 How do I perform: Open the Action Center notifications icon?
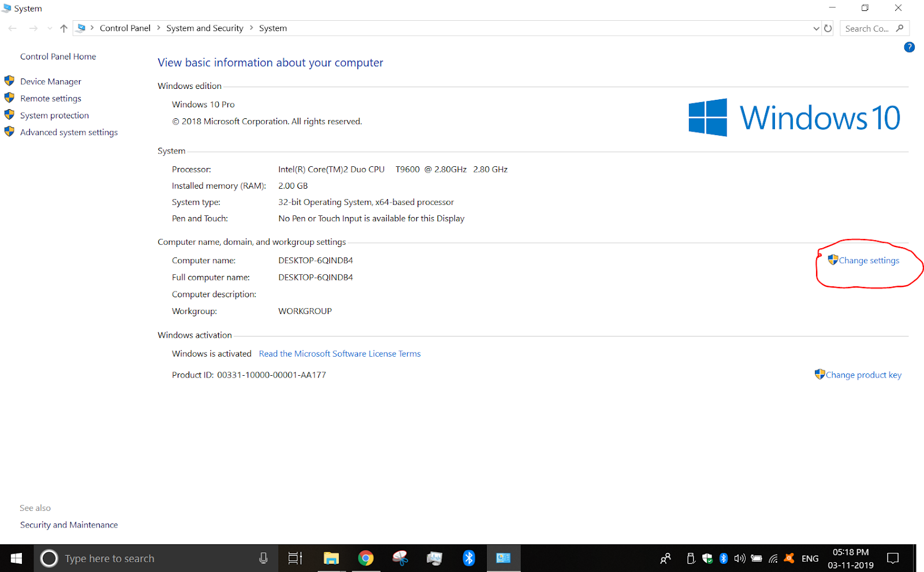[893, 558]
